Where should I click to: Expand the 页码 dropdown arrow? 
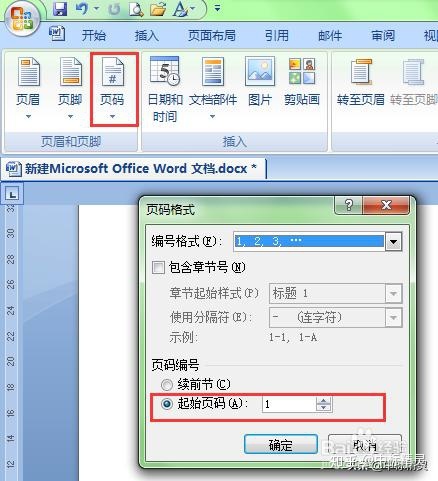[113, 116]
